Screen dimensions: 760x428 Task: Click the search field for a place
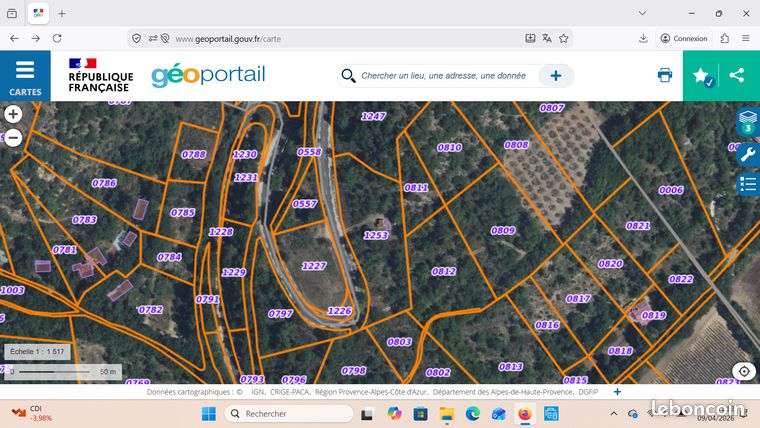pyautogui.click(x=443, y=76)
